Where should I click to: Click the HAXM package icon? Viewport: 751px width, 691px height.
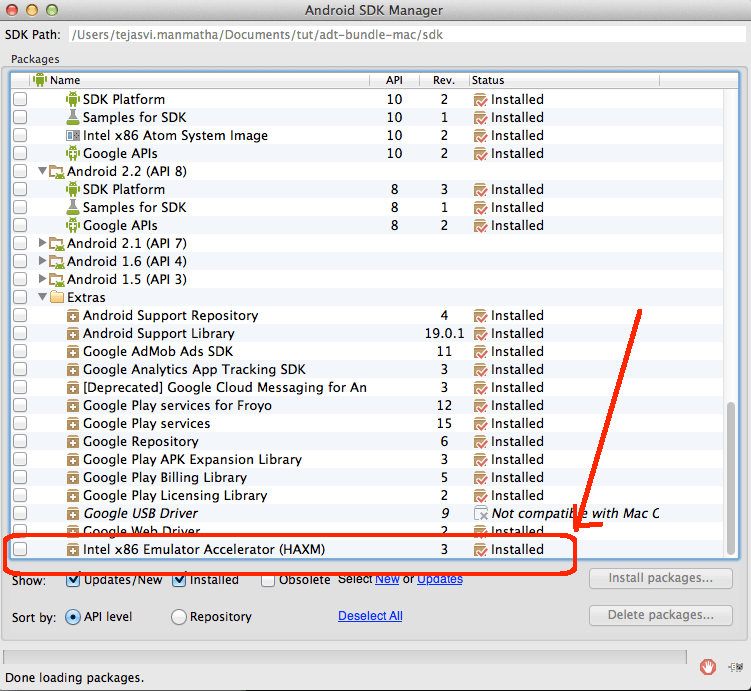73,550
